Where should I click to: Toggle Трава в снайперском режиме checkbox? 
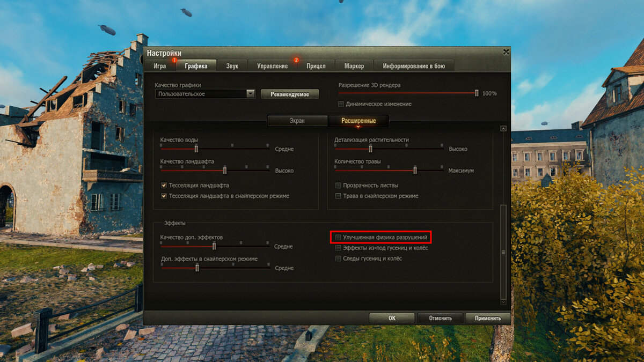tap(338, 196)
